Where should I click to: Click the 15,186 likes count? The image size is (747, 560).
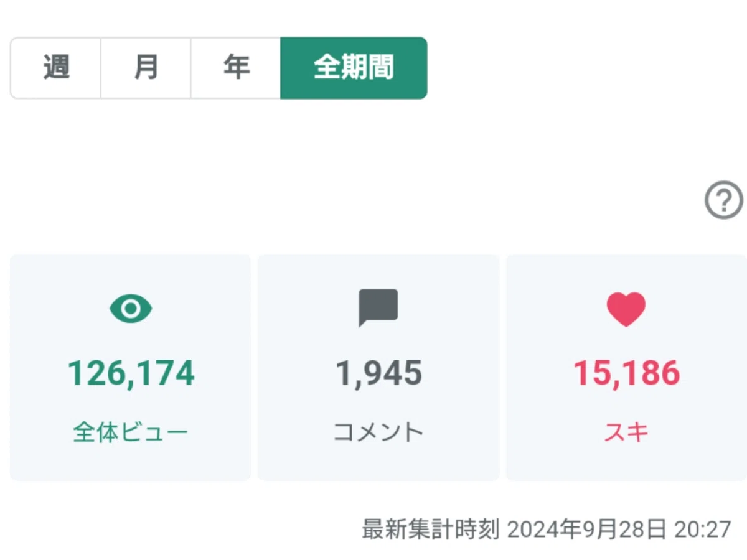[626, 373]
